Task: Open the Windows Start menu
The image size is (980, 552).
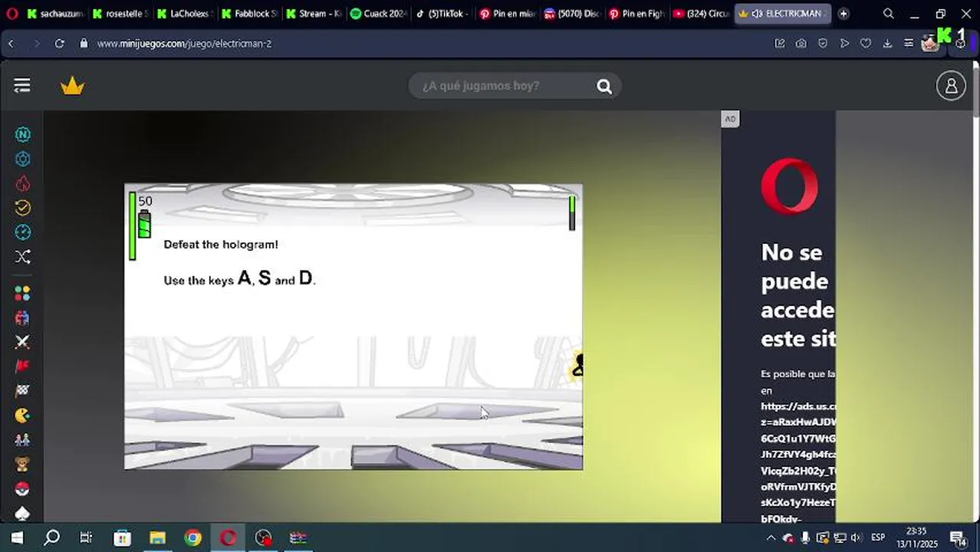Action: coord(17,537)
